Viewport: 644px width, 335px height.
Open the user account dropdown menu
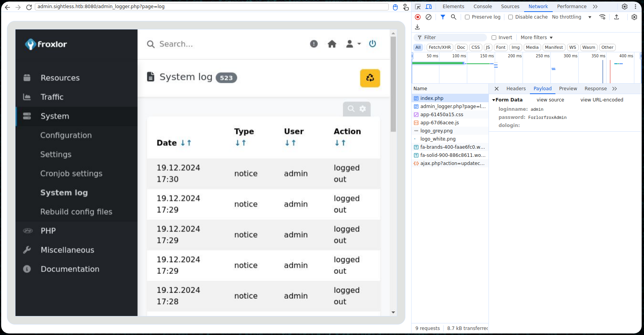(x=353, y=44)
